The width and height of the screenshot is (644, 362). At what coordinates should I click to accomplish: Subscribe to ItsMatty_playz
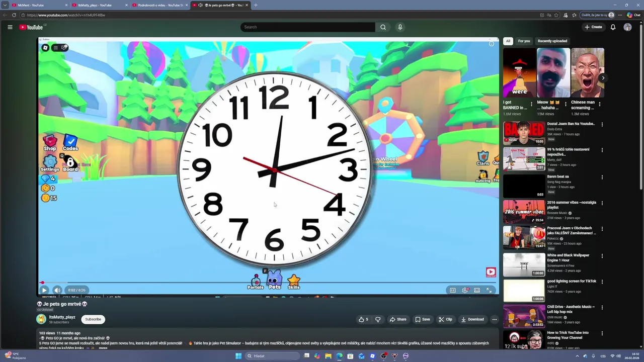tap(93, 319)
